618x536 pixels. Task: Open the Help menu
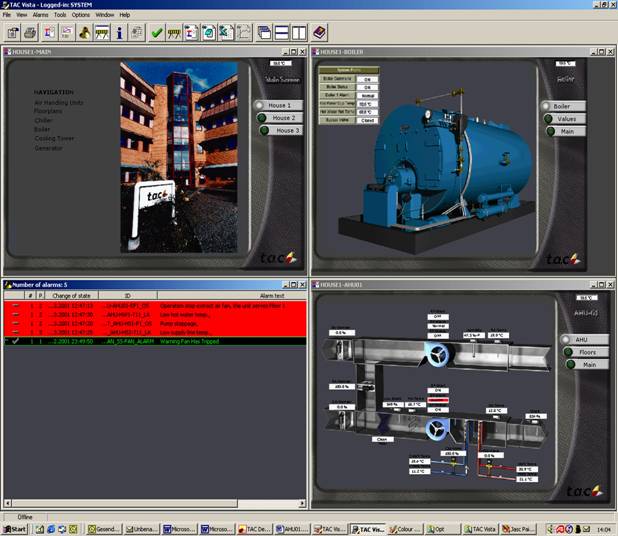click(125, 15)
